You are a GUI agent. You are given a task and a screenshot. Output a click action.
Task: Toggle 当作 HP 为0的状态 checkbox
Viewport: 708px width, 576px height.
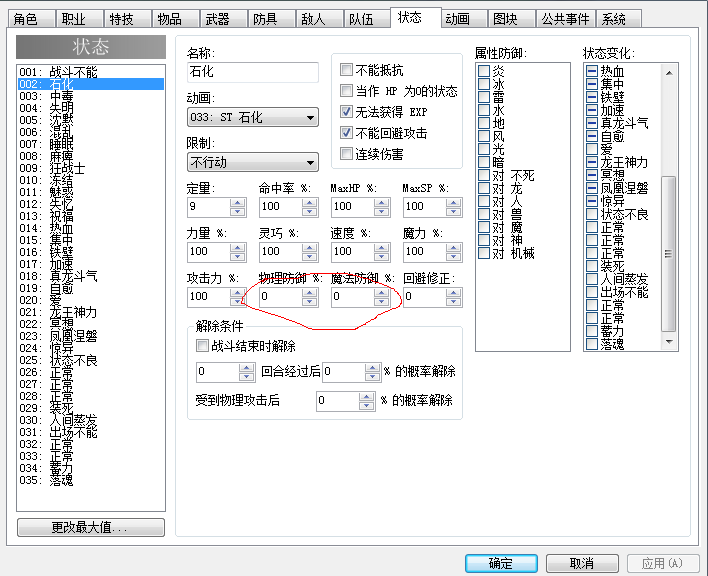click(x=346, y=91)
